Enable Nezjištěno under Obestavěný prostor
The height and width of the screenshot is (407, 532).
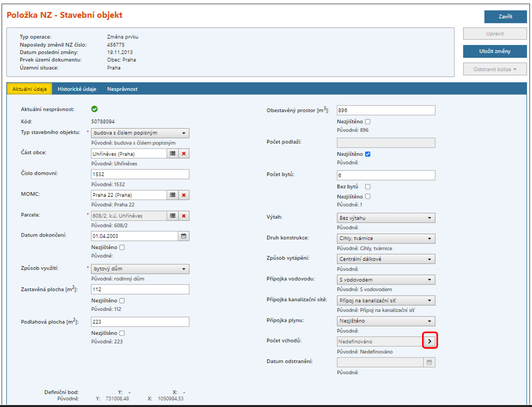pyautogui.click(x=368, y=122)
